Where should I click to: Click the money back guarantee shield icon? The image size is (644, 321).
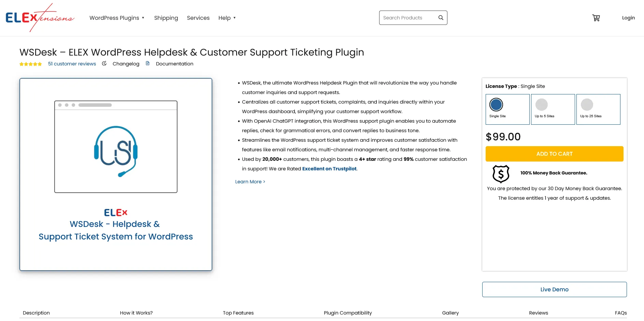tap(501, 174)
